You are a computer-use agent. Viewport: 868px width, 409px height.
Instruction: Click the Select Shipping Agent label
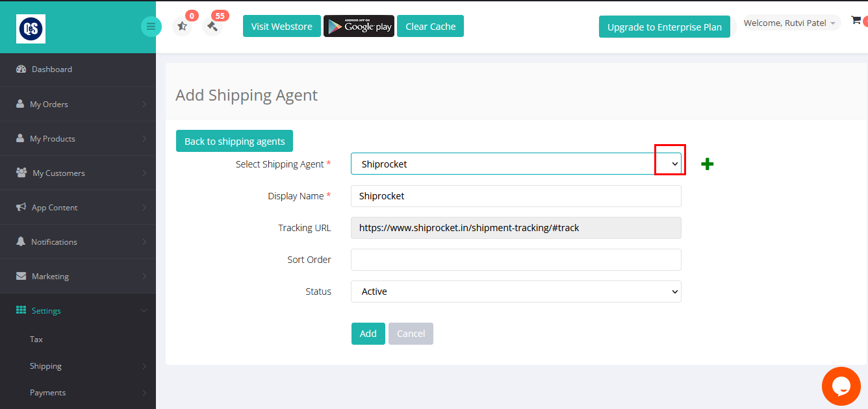(x=283, y=164)
